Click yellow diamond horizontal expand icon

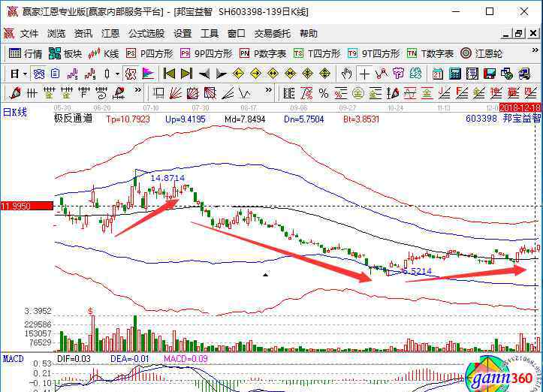[273, 74]
